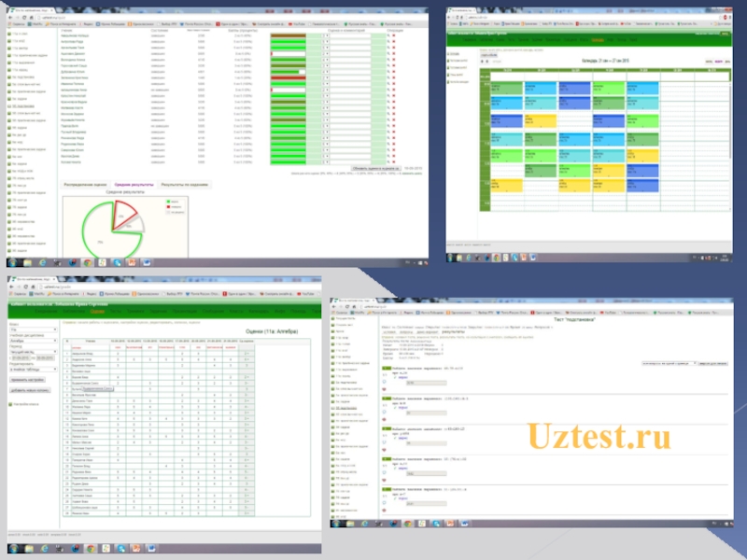Open Chrome from the grades window taskbar
This screenshot has height=560, width=747.
coord(91,549)
